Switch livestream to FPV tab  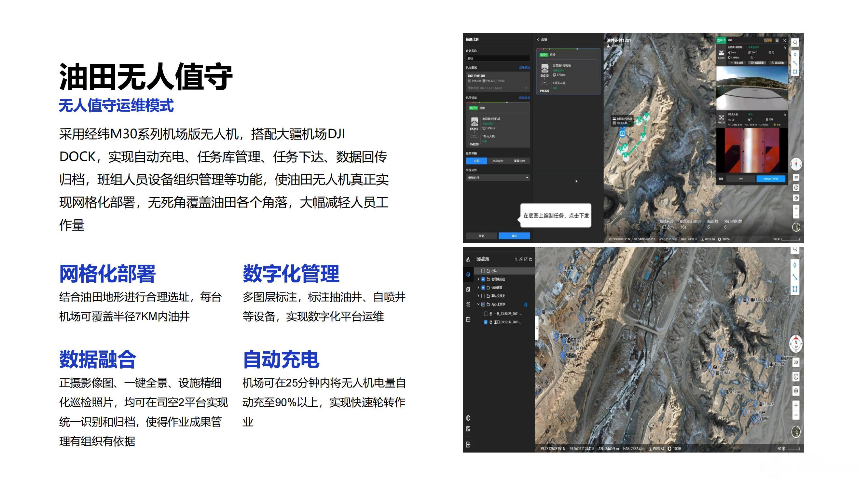pyautogui.click(x=741, y=179)
